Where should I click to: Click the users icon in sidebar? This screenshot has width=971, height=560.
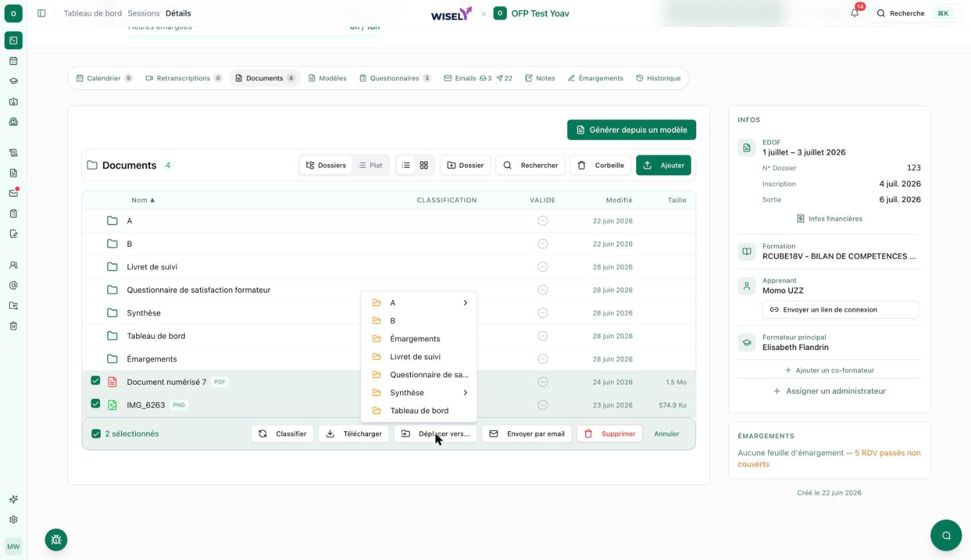tap(13, 265)
